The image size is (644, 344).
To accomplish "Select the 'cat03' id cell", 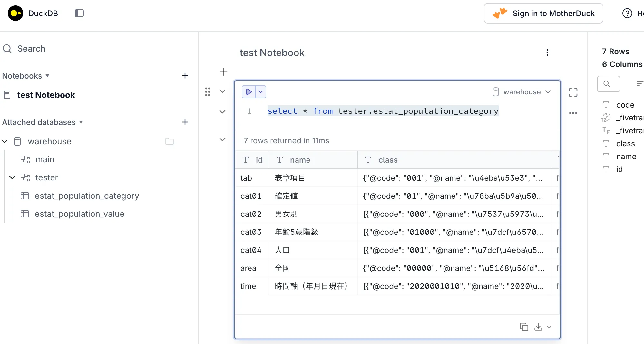I will [252, 232].
